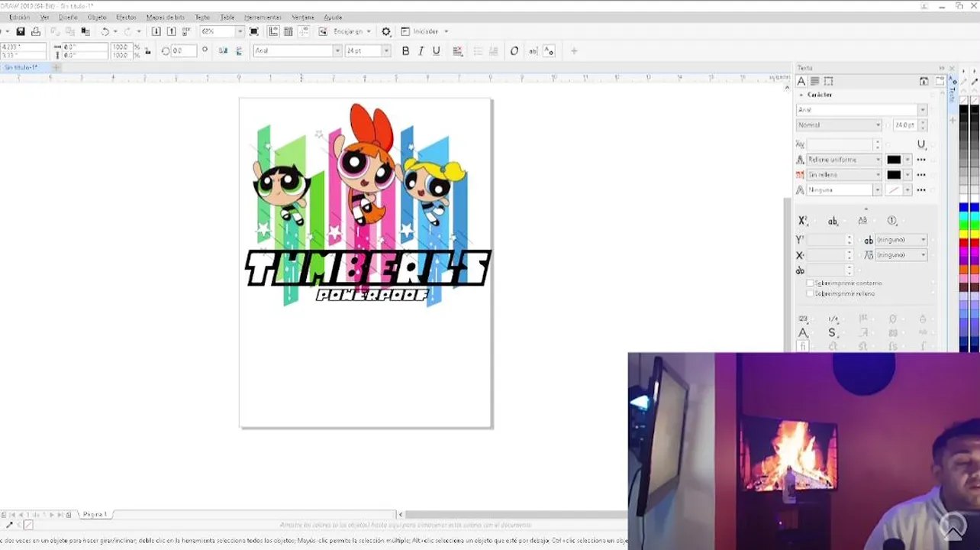This screenshot has width=980, height=550.
Task: Click the Undo arrow icon
Action: coord(105,31)
